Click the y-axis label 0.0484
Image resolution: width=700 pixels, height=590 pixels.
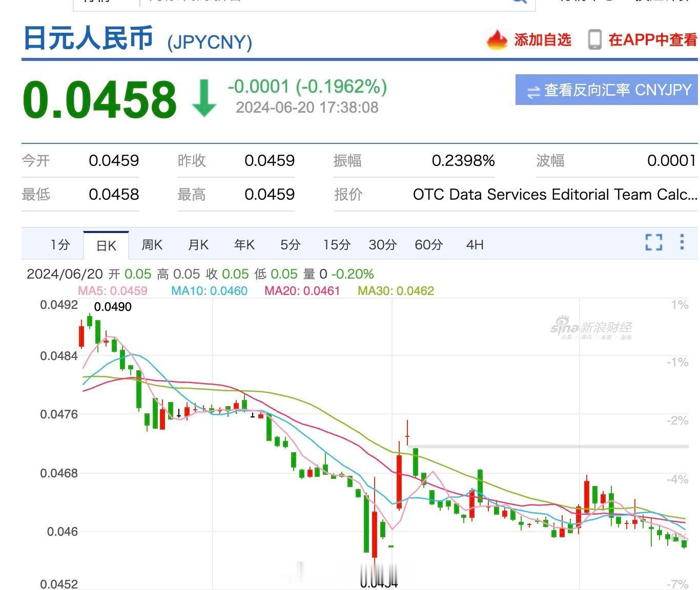tap(59, 356)
